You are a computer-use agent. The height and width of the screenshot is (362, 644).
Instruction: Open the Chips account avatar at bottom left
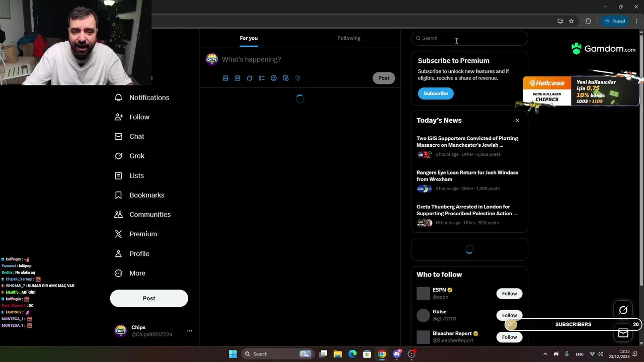[121, 331]
